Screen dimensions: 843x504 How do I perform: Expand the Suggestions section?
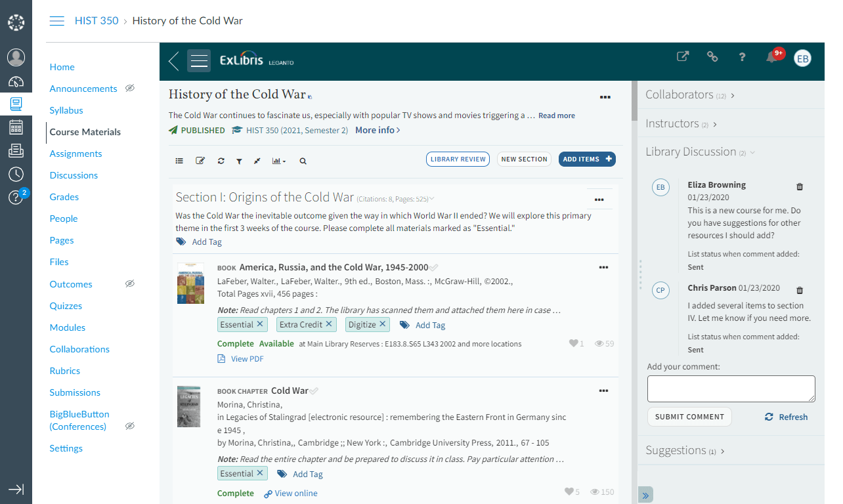685,451
